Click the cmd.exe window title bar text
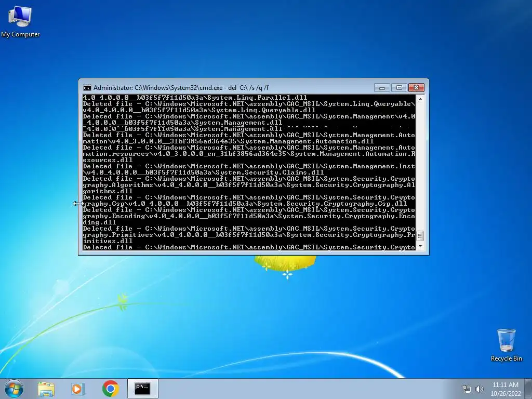Screen dimensions: 532x399 coord(181,88)
